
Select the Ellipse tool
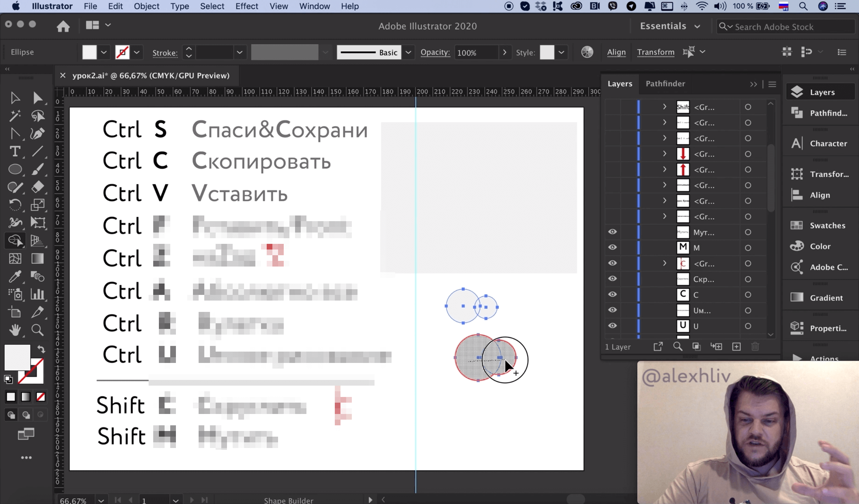15,169
